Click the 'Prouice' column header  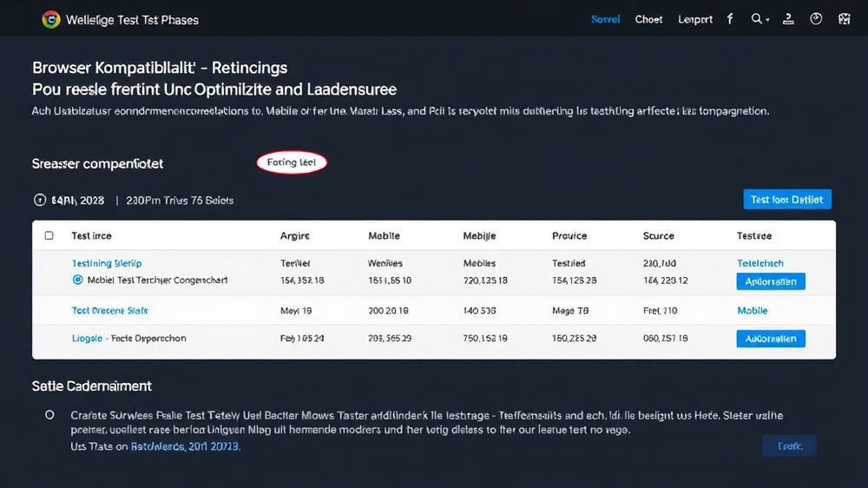pos(569,235)
